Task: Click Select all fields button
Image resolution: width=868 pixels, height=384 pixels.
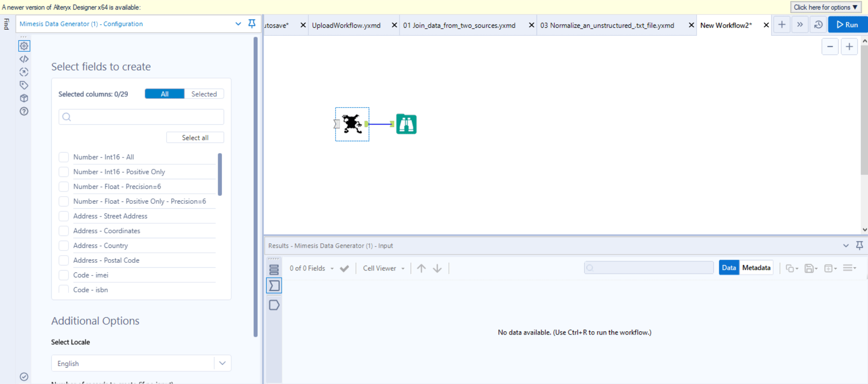Action: [x=195, y=138]
